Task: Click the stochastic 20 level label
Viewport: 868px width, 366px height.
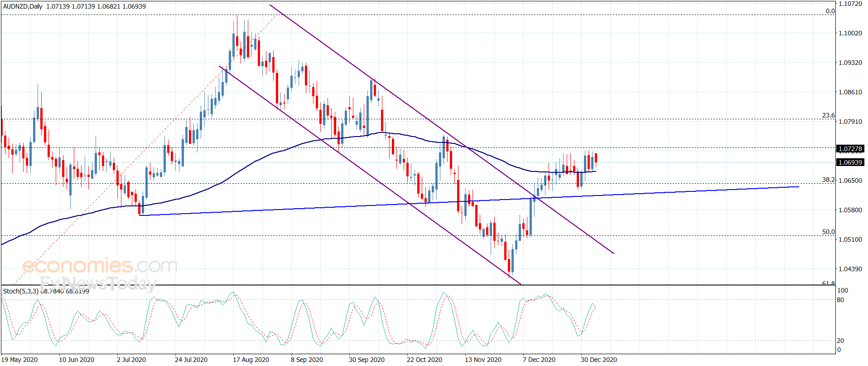Action: [x=841, y=341]
